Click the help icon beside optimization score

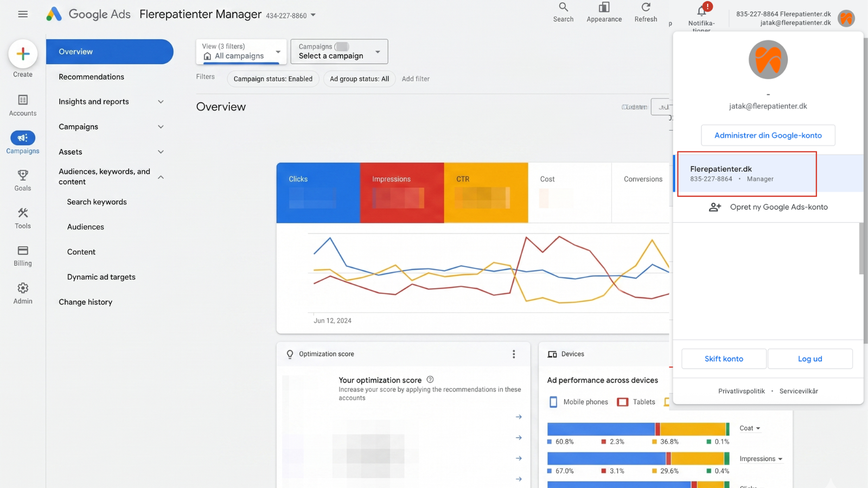[430, 380]
